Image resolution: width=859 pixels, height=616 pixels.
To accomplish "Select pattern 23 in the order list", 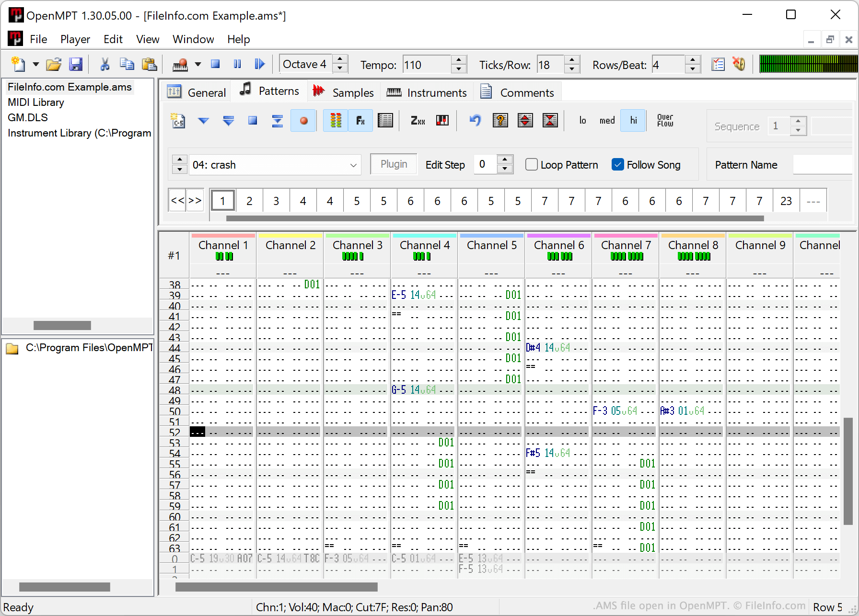I will point(786,201).
